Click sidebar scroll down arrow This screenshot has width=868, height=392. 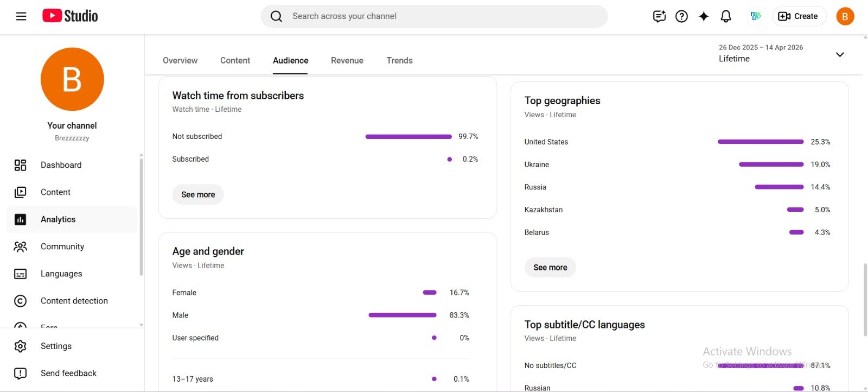141,325
